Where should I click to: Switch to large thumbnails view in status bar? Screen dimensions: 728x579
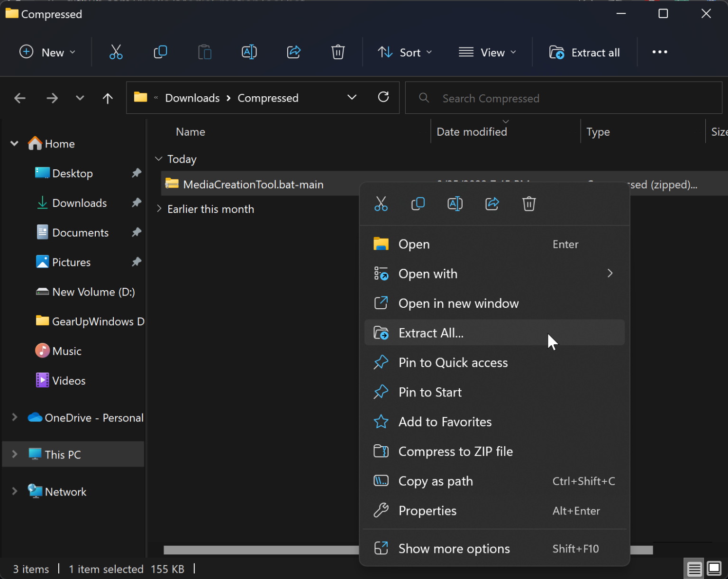[x=714, y=568]
